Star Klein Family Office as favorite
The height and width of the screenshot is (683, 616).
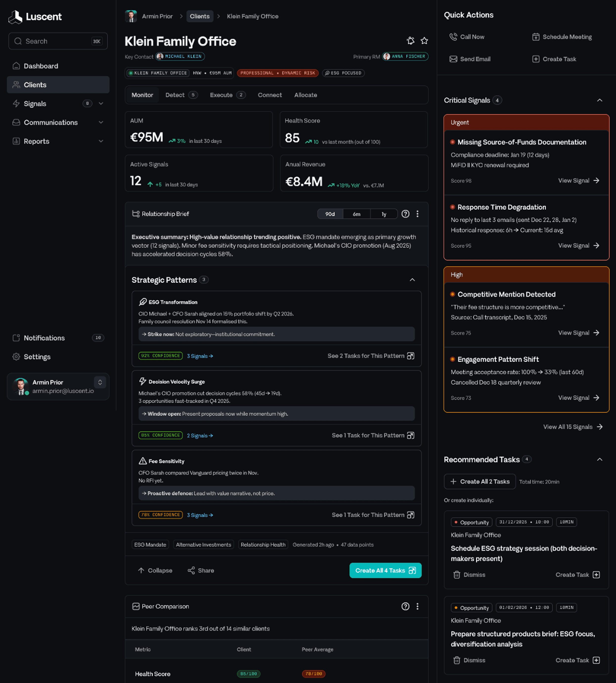click(424, 41)
